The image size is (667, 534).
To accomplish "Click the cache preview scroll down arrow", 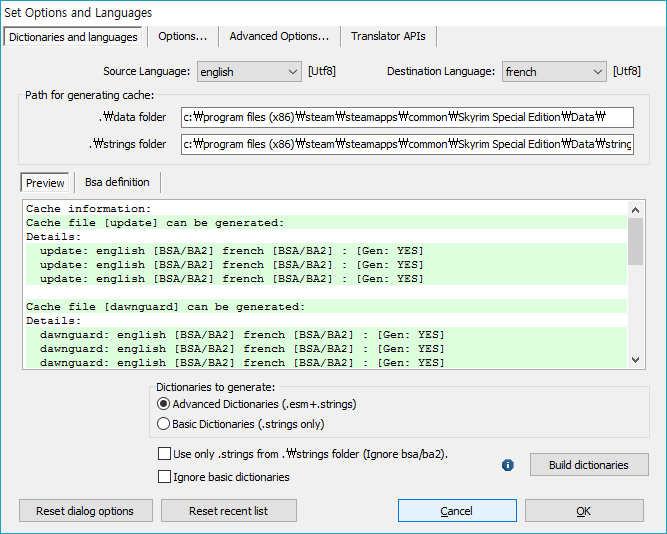I will tap(636, 360).
